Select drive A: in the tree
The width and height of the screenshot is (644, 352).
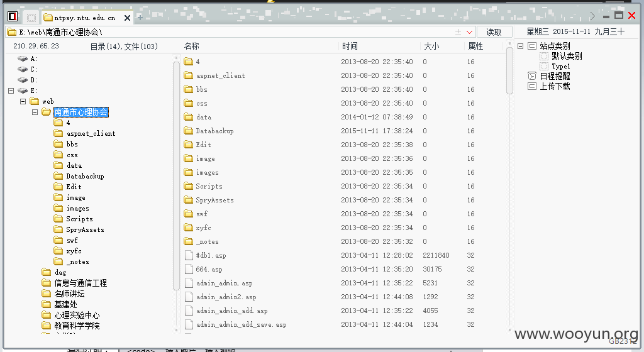click(34, 58)
